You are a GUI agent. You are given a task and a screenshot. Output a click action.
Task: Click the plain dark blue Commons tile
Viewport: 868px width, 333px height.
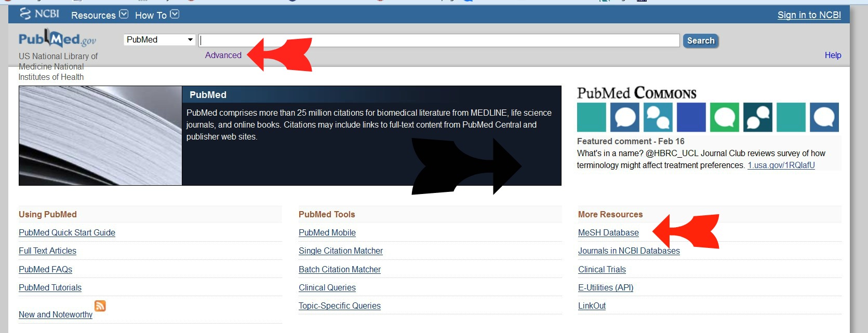pyautogui.click(x=691, y=117)
